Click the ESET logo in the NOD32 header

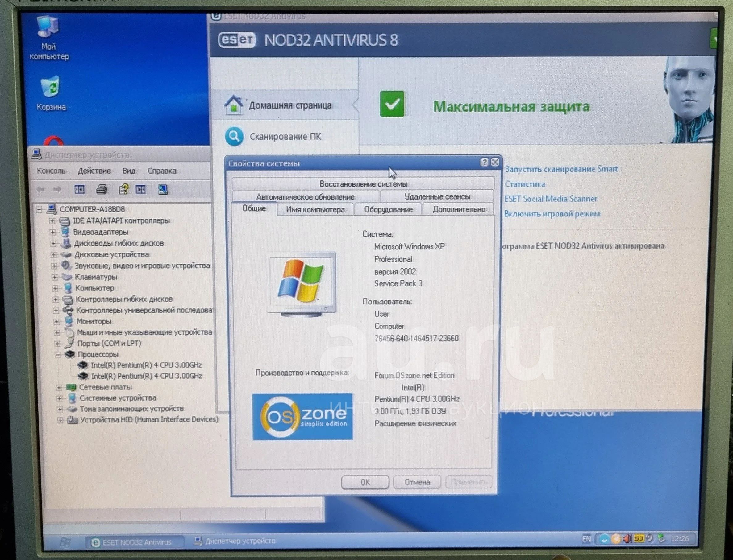(237, 40)
